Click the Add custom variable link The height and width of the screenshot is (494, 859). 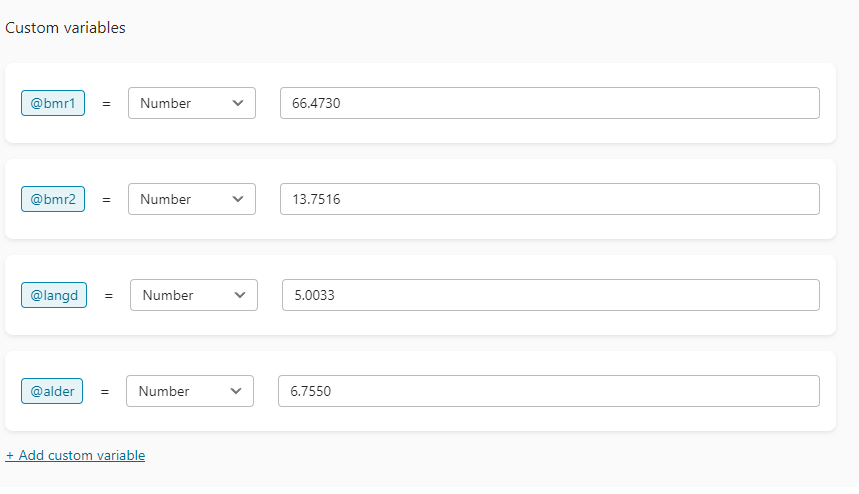[x=76, y=455]
